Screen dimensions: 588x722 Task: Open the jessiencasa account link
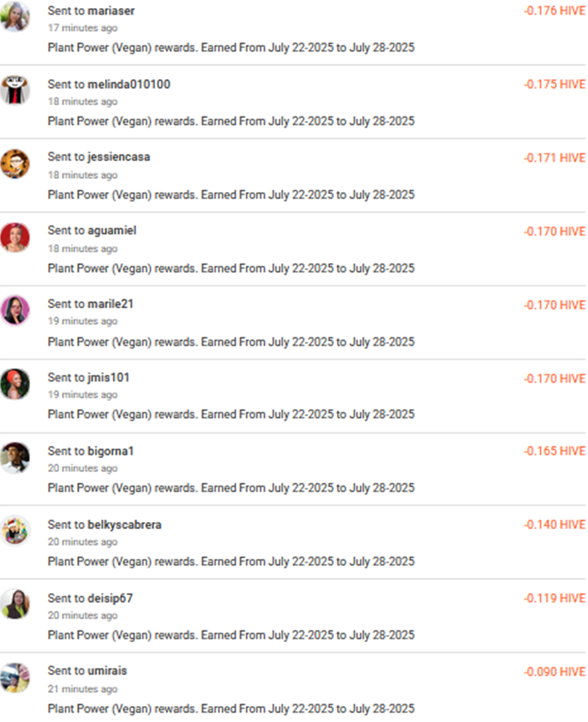119,157
